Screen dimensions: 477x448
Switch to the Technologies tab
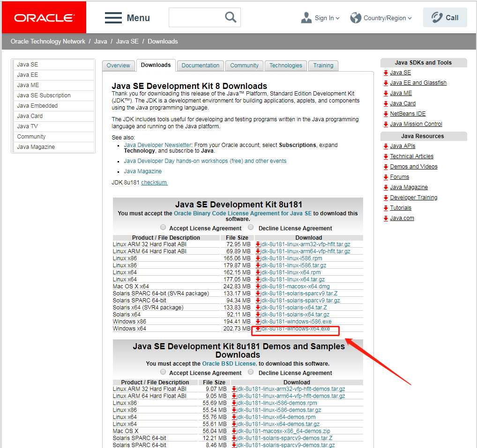[286, 66]
